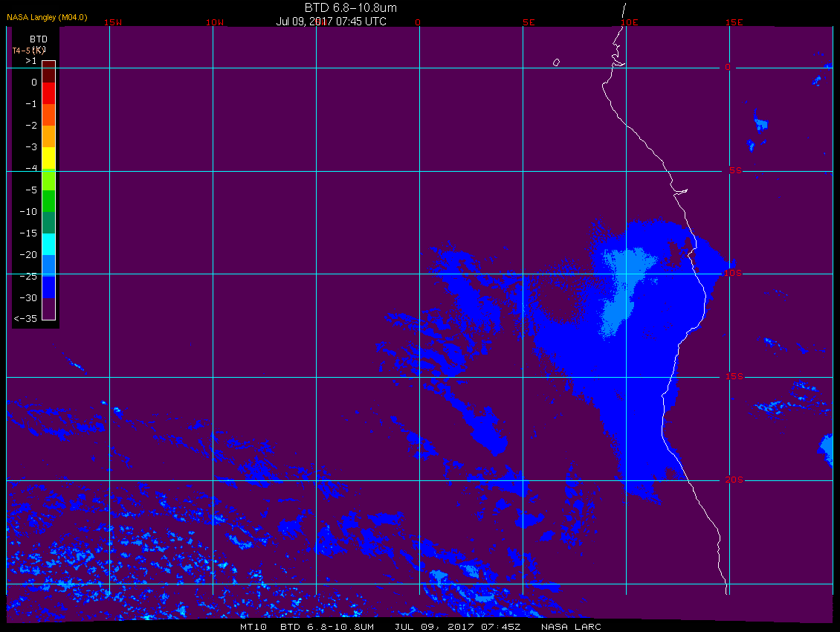Click the 'NASA LARC' footer text
Viewport: 840px width, 632px height.
[571, 627]
